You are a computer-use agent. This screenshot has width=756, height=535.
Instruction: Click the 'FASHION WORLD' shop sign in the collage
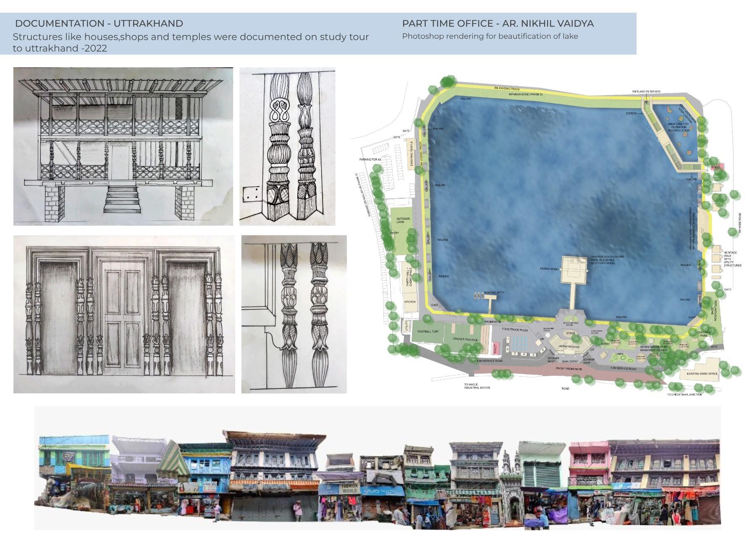[x=349, y=488]
